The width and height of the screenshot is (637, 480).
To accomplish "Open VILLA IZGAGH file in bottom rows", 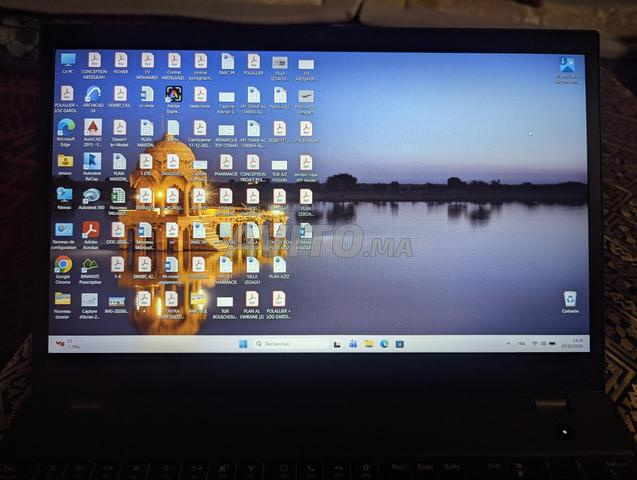I will pos(252,271).
